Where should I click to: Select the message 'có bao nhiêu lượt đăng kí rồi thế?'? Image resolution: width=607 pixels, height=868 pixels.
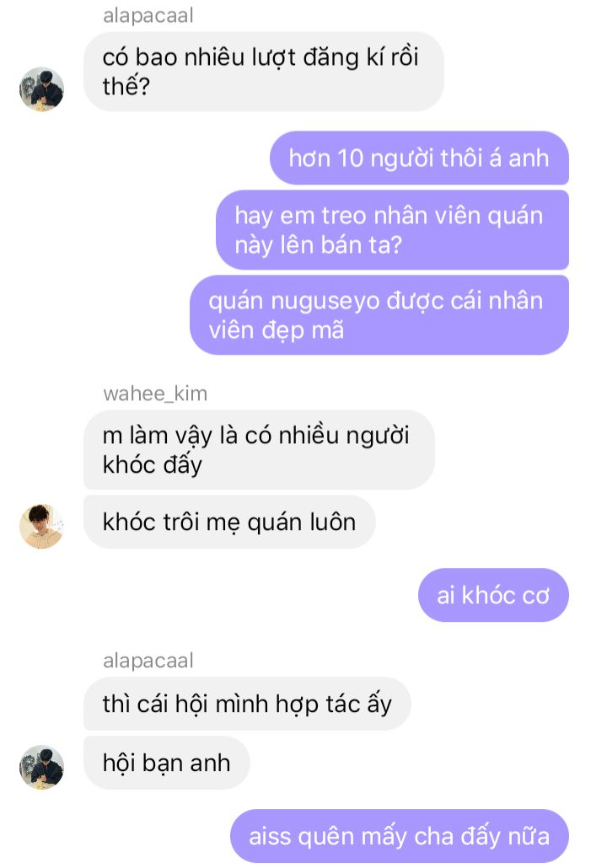click(x=264, y=72)
